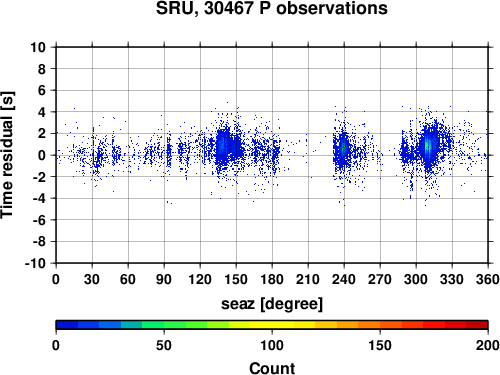500x375 pixels.
Task: Click the seaz [degree] axis label
Action: (x=272, y=304)
